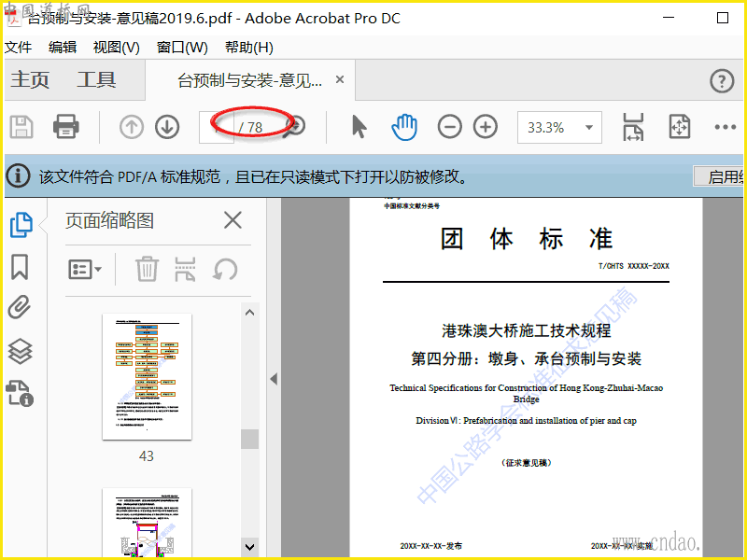Open the 窗口(W) menu

point(182,48)
